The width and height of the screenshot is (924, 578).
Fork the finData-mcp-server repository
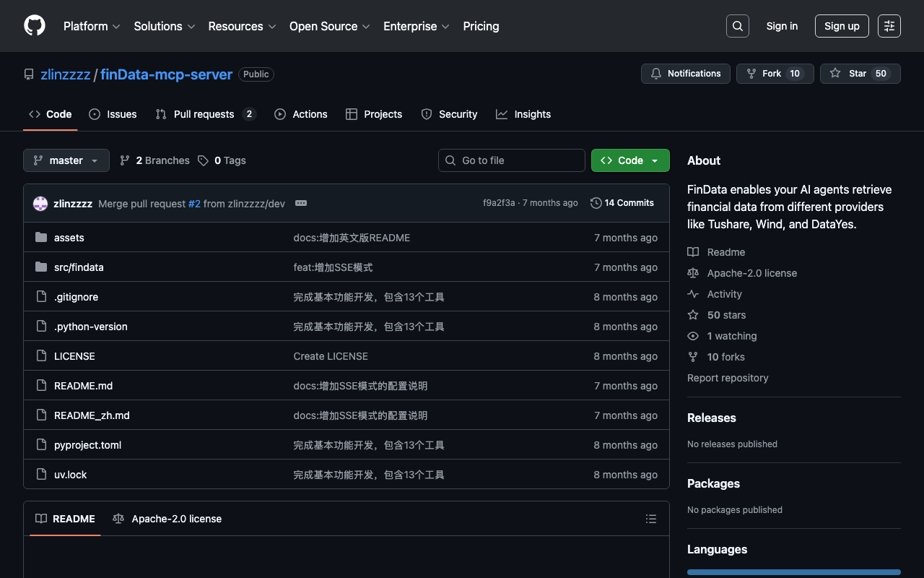point(775,74)
